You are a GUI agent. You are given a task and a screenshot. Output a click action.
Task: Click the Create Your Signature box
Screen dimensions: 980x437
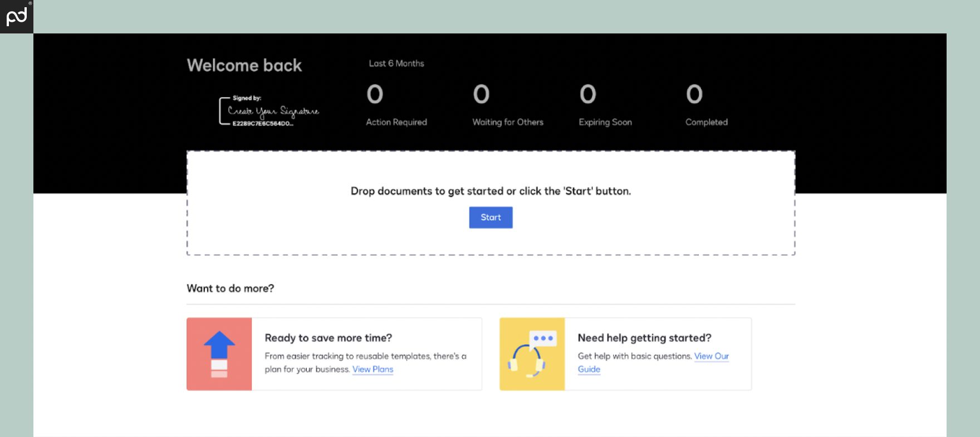269,111
